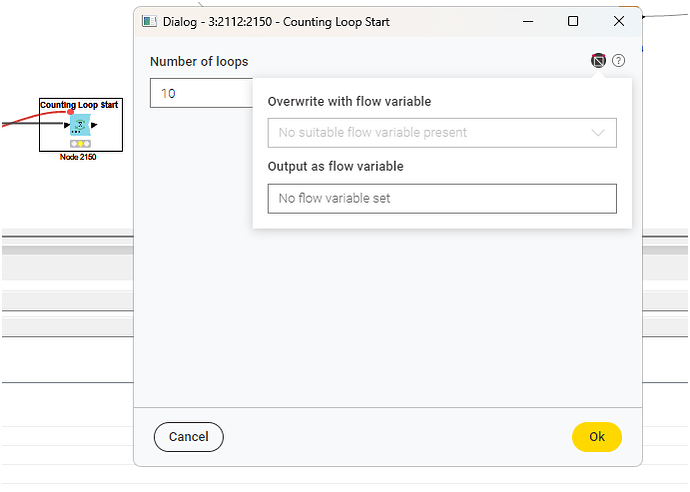
Task: Click the Counting Loop Start node icon
Action: pyautogui.click(x=80, y=125)
